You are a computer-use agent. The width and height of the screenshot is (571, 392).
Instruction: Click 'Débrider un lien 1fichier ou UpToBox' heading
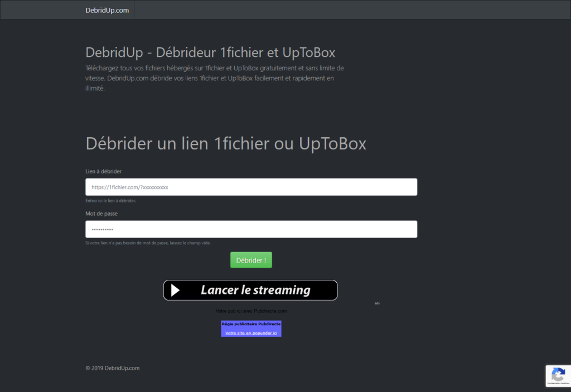tap(226, 143)
